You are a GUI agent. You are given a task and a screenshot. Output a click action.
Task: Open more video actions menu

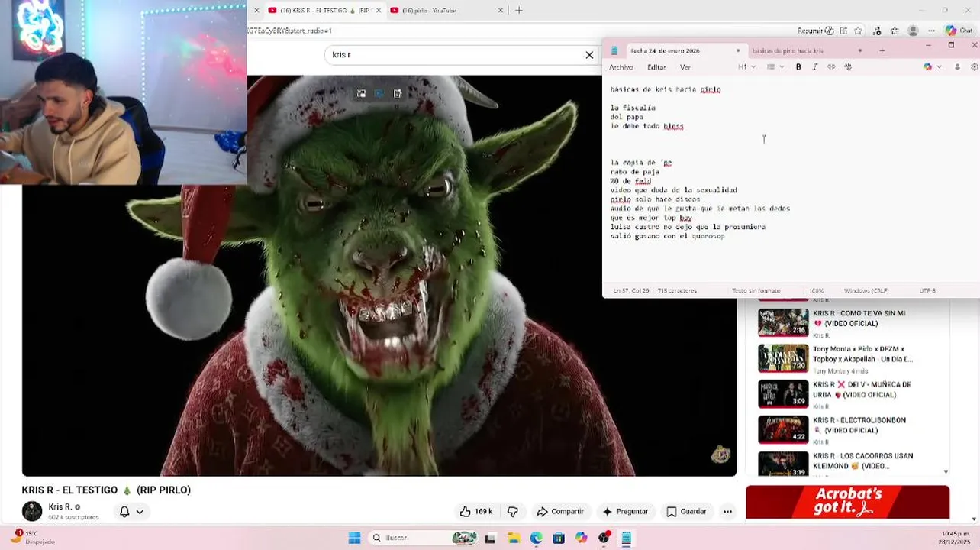[727, 512]
